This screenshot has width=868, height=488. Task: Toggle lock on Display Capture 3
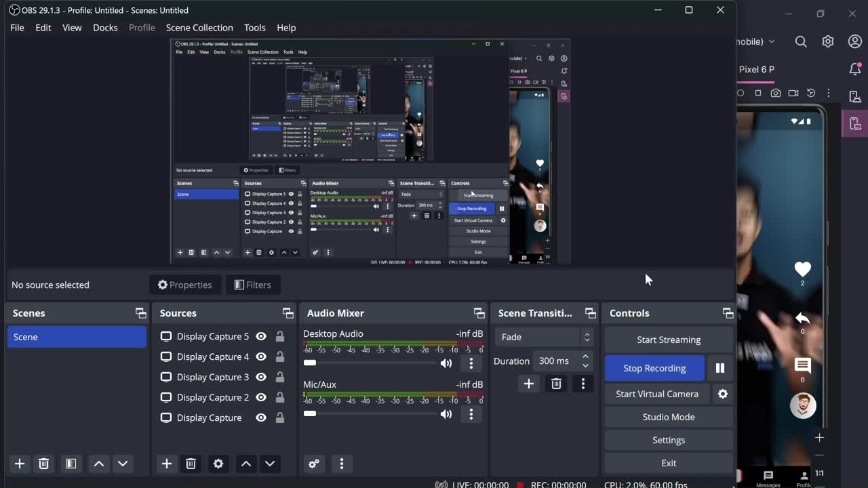279,377
